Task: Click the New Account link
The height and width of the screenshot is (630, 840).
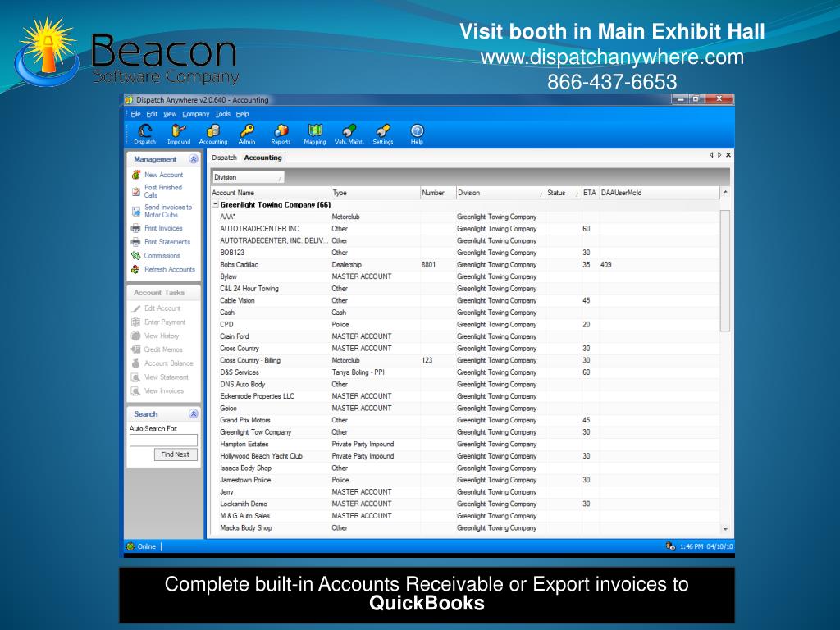Action: tap(163, 175)
